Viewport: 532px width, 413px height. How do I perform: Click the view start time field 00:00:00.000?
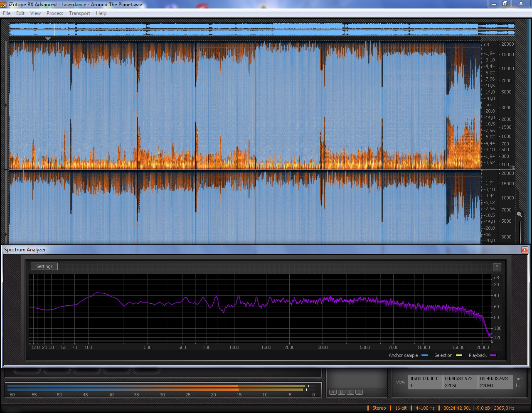click(x=424, y=379)
